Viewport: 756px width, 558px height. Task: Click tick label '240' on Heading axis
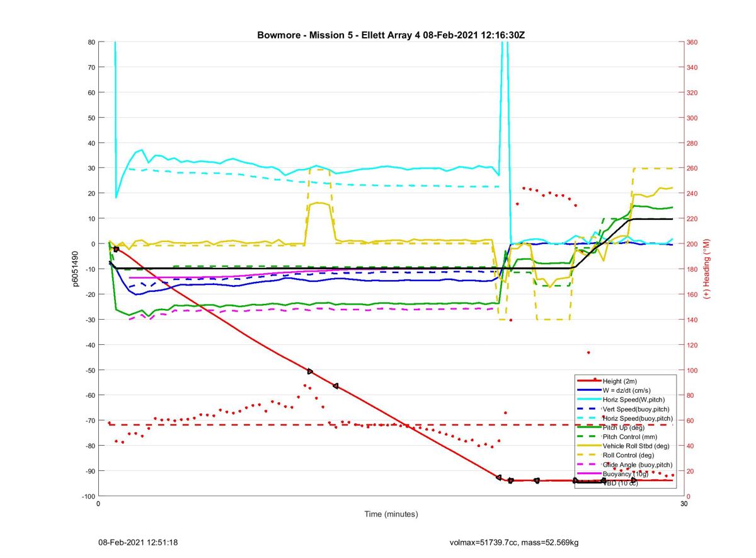tap(692, 194)
